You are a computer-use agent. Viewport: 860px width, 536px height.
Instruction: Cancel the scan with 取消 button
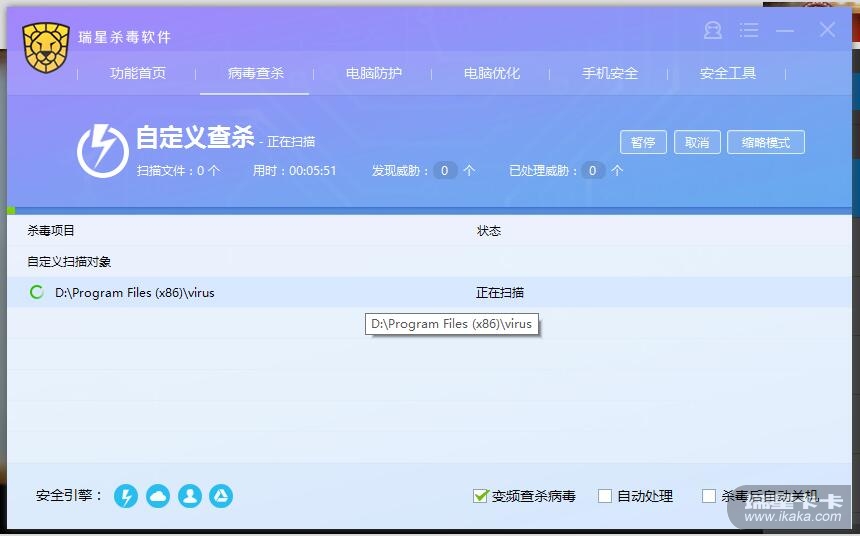click(697, 142)
